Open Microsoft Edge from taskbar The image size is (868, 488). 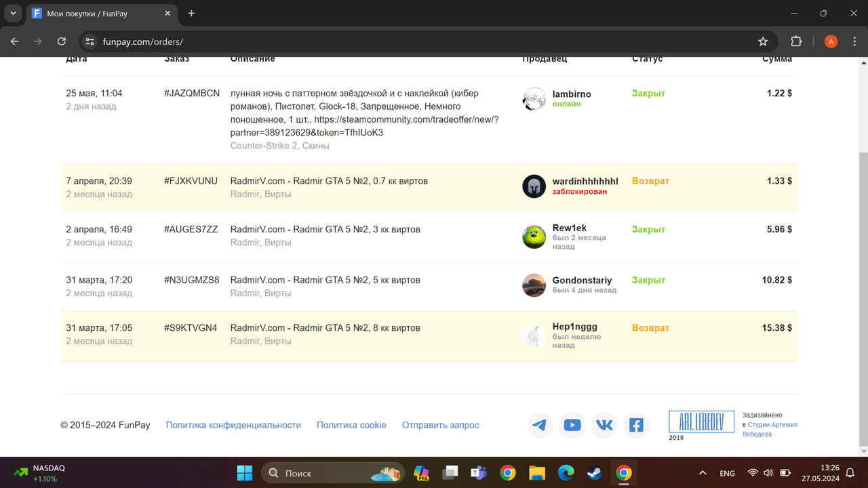pyautogui.click(x=566, y=473)
